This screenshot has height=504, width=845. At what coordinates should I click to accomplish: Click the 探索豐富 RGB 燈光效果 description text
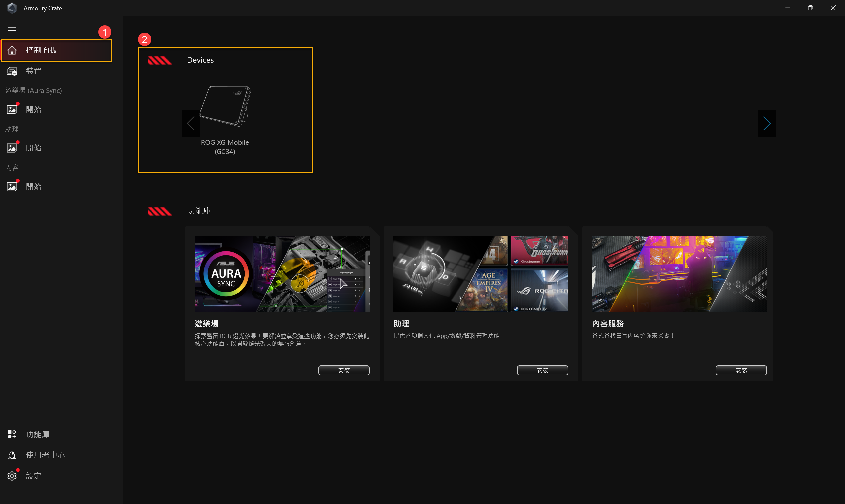282,340
